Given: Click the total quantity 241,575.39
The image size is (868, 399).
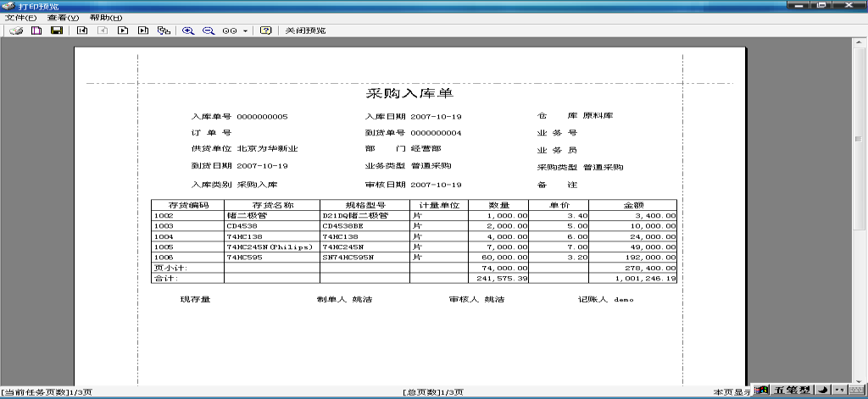Looking at the screenshot, I should tap(503, 279).
